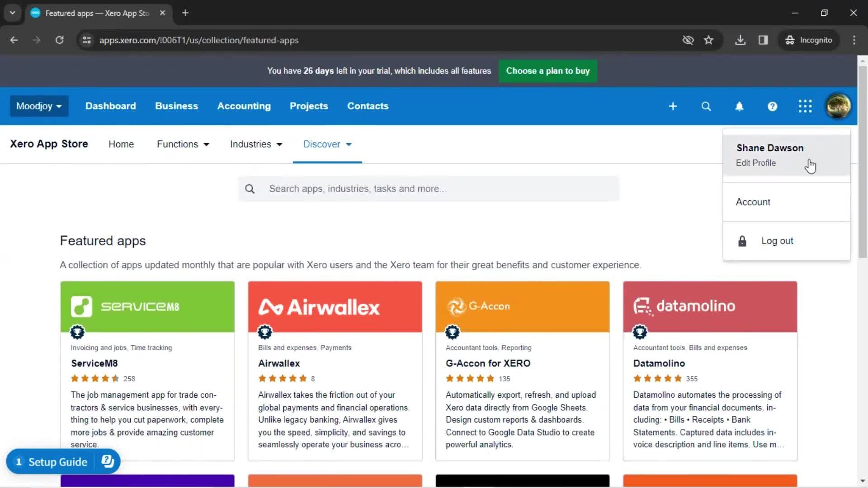Open the G-Accon for XERO title
Image resolution: width=868 pixels, height=488 pixels.
click(x=488, y=363)
